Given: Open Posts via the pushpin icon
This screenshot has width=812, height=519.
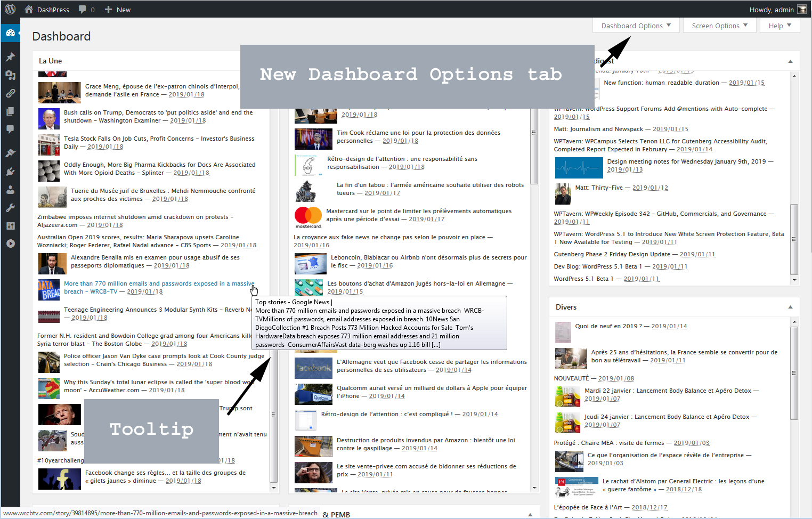Looking at the screenshot, I should [x=10, y=57].
